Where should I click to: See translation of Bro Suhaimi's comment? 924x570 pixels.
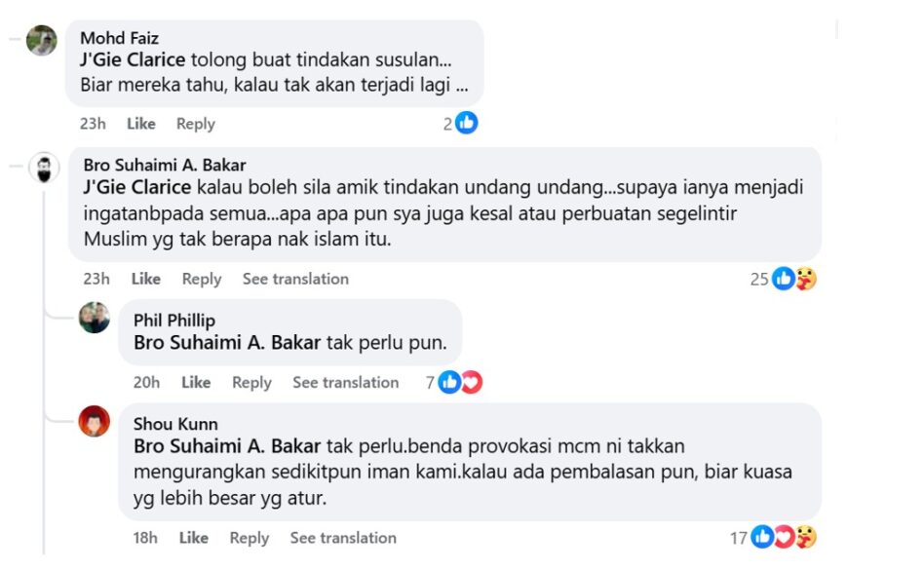[295, 279]
